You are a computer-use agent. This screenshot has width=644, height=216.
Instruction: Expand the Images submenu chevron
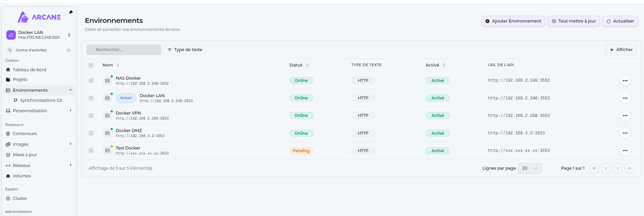71,144
